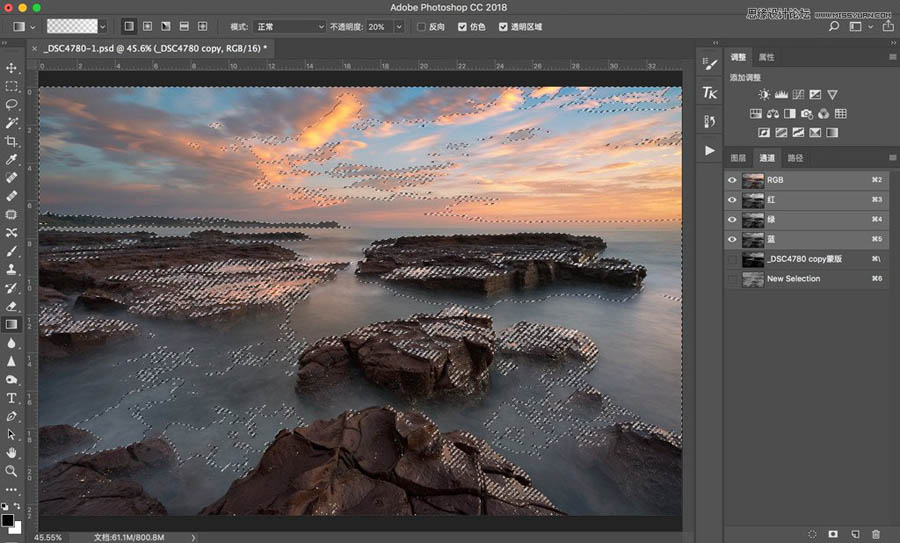Hide the RGB channel

[732, 180]
